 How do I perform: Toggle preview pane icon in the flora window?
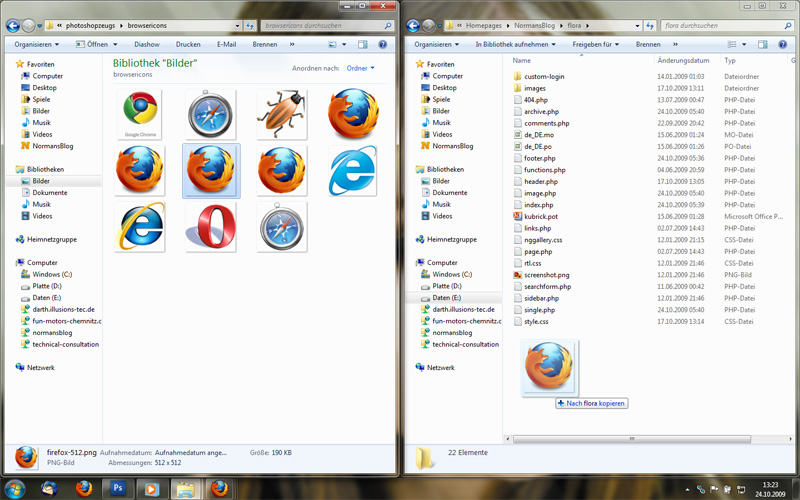click(763, 44)
